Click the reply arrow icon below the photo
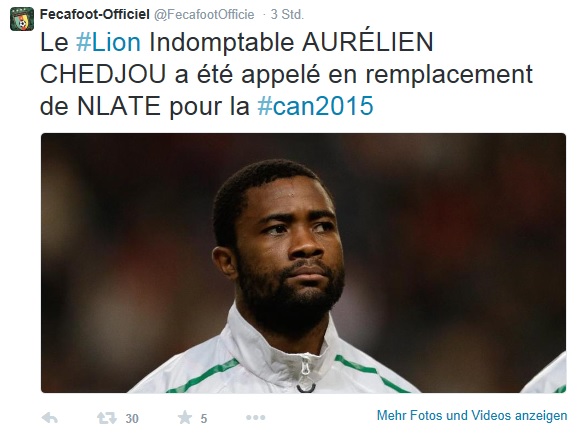The width and height of the screenshot is (581, 434). [x=50, y=418]
